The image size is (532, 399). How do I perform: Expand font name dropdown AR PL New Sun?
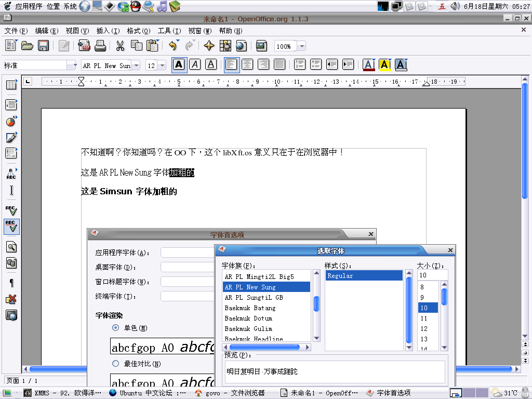136,65
